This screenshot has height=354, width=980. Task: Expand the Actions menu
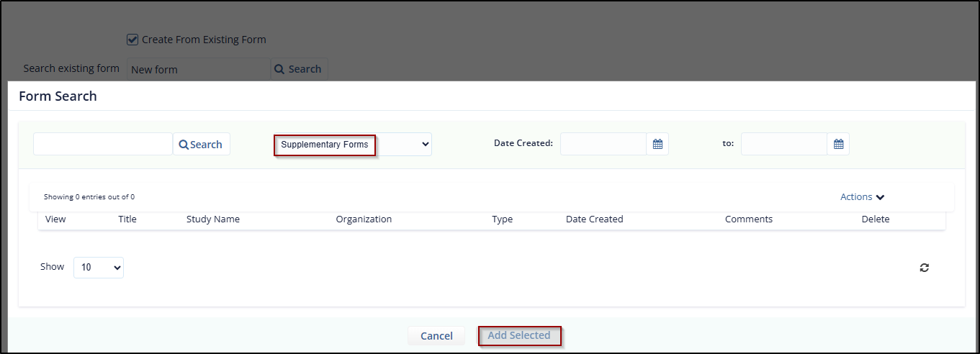coord(862,196)
